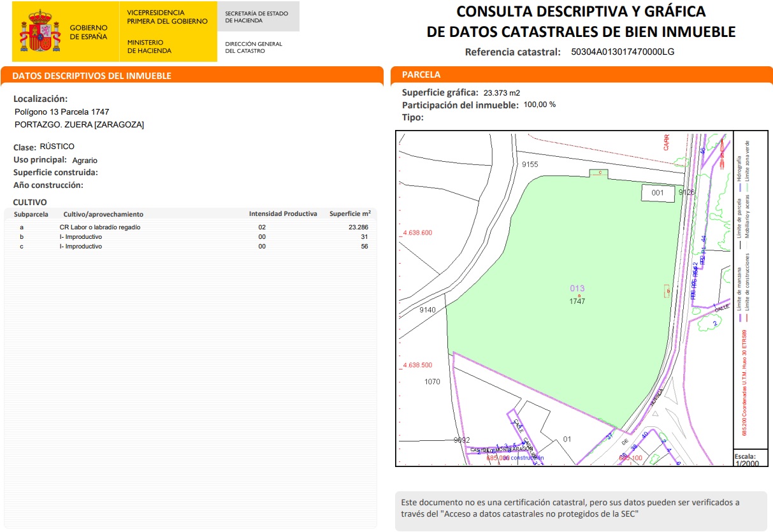Click 'VICEPRESIDENCIA PRIMERA DEL GOBIERNO' heading
Image resolution: width=773 pixels, height=532 pixels.
[168, 17]
